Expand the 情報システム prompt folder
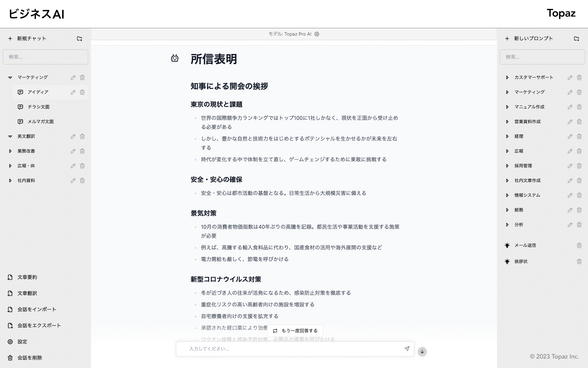The height and width of the screenshot is (368, 588). pos(507,195)
